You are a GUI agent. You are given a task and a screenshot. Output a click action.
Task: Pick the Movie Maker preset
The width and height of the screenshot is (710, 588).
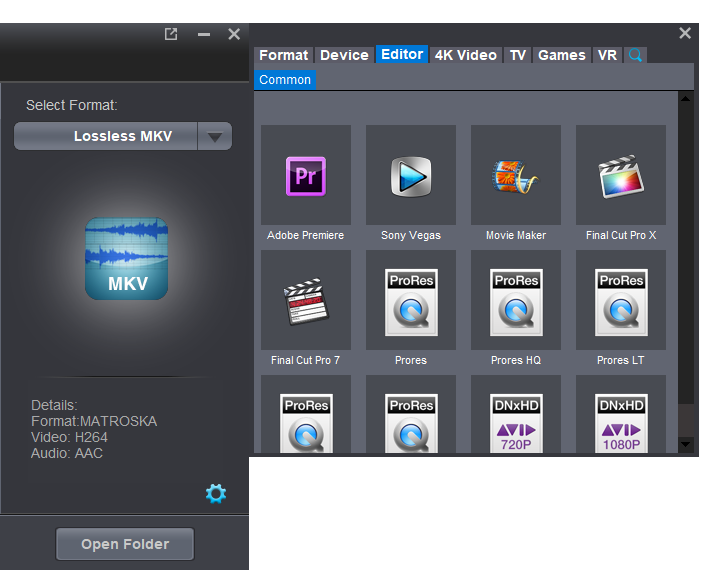point(516,175)
